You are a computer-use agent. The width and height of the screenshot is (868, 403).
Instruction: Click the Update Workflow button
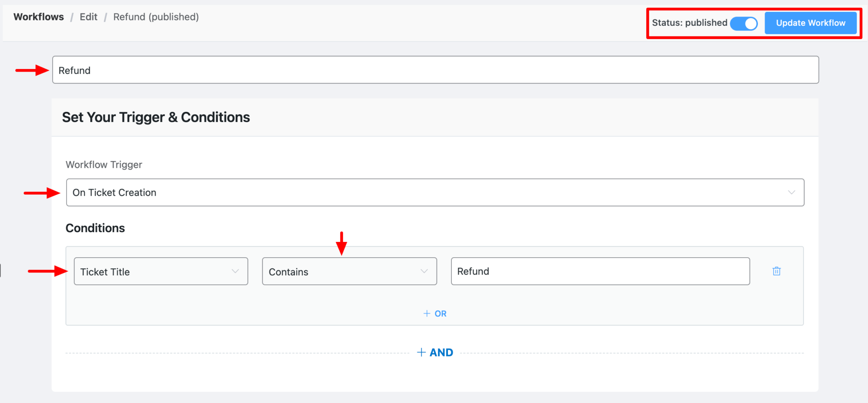click(x=811, y=23)
